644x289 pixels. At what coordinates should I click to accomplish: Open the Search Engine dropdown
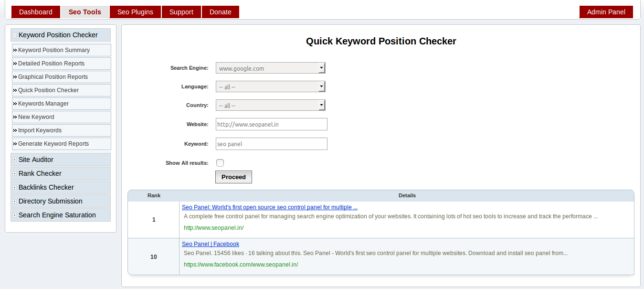pos(270,68)
